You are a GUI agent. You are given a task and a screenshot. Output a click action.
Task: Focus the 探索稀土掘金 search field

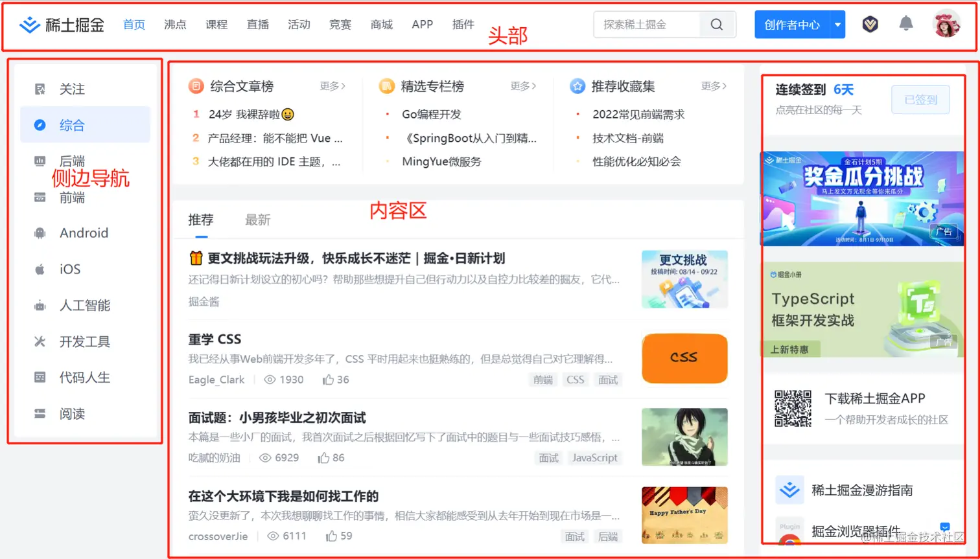(x=647, y=25)
